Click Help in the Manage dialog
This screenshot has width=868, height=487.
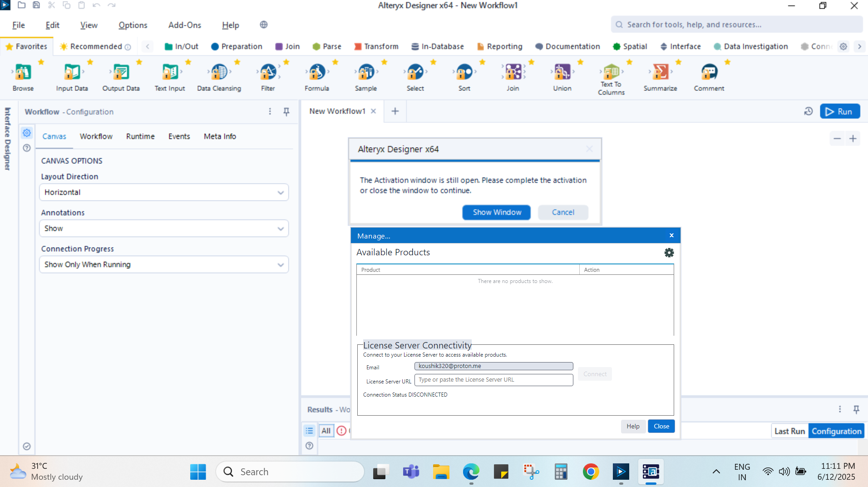633,426
